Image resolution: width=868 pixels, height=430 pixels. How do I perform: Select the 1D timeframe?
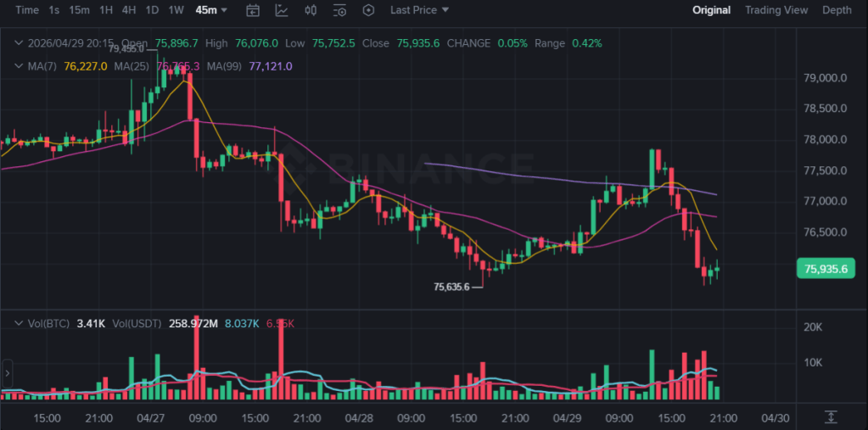pyautogui.click(x=152, y=10)
